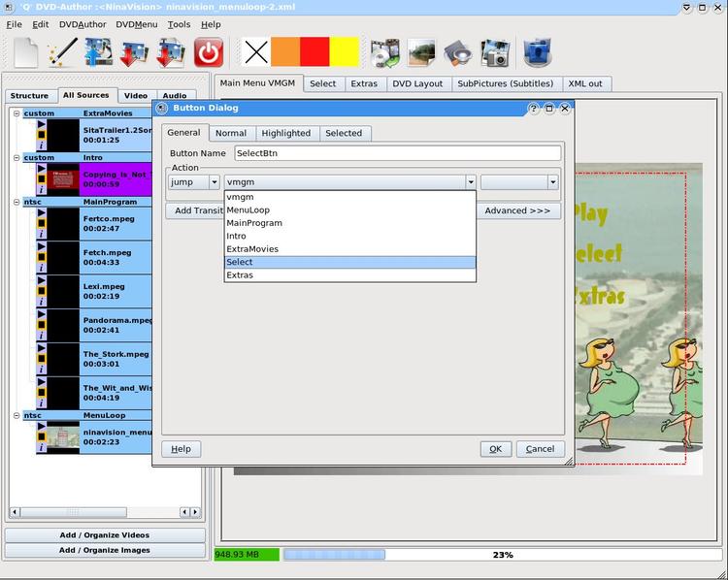Switch to the Highlighted tab
728x580 pixels.
coord(286,133)
